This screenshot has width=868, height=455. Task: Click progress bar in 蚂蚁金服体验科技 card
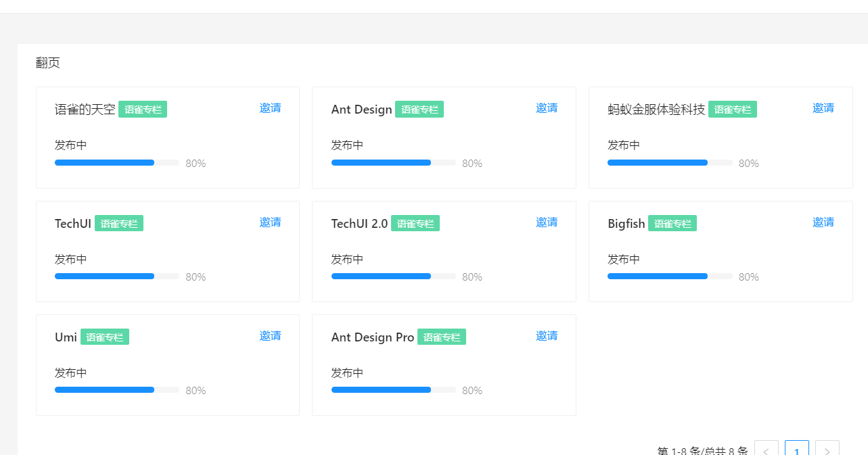(670, 163)
